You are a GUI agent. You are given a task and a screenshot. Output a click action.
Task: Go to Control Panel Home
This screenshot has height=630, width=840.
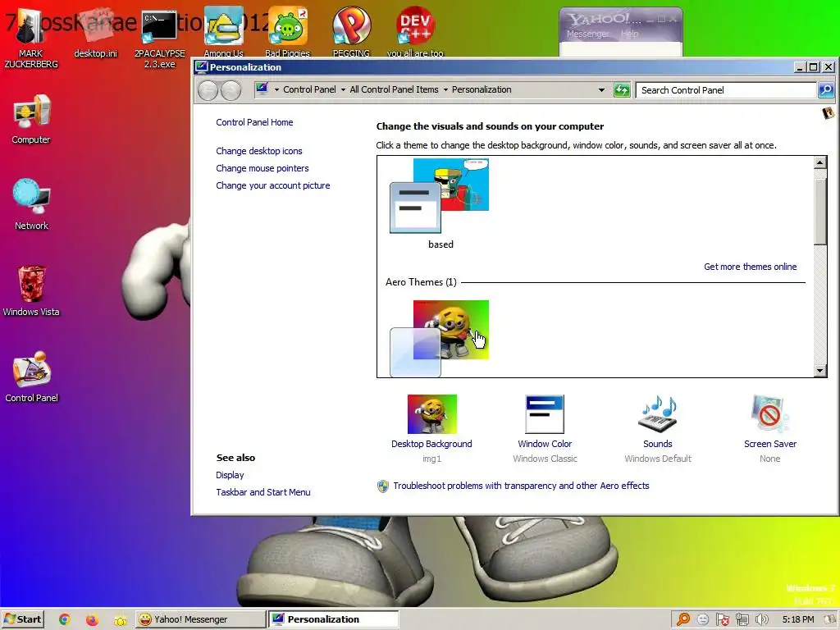coord(254,122)
